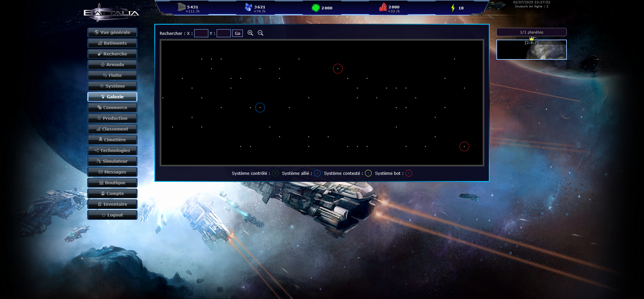Click the Système contrôlé legend circle
The width and height of the screenshot is (644, 299).
click(275, 173)
